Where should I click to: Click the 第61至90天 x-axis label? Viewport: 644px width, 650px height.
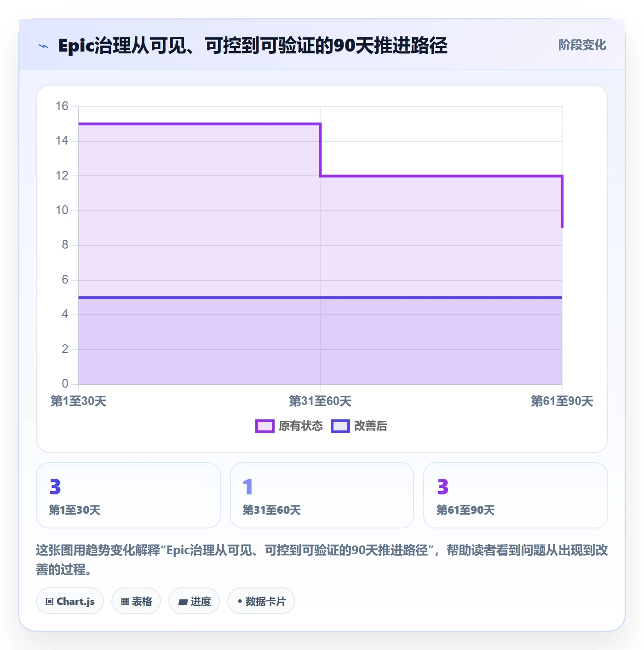pos(562,401)
